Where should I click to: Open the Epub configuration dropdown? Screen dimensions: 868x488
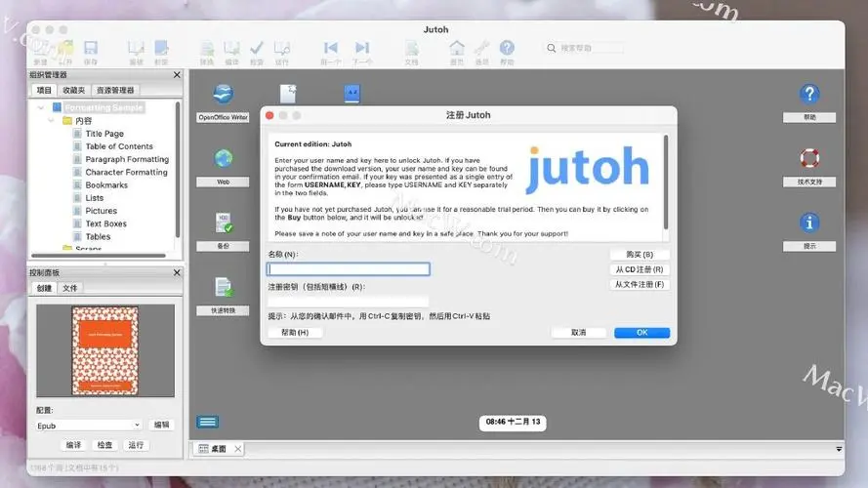[89, 425]
